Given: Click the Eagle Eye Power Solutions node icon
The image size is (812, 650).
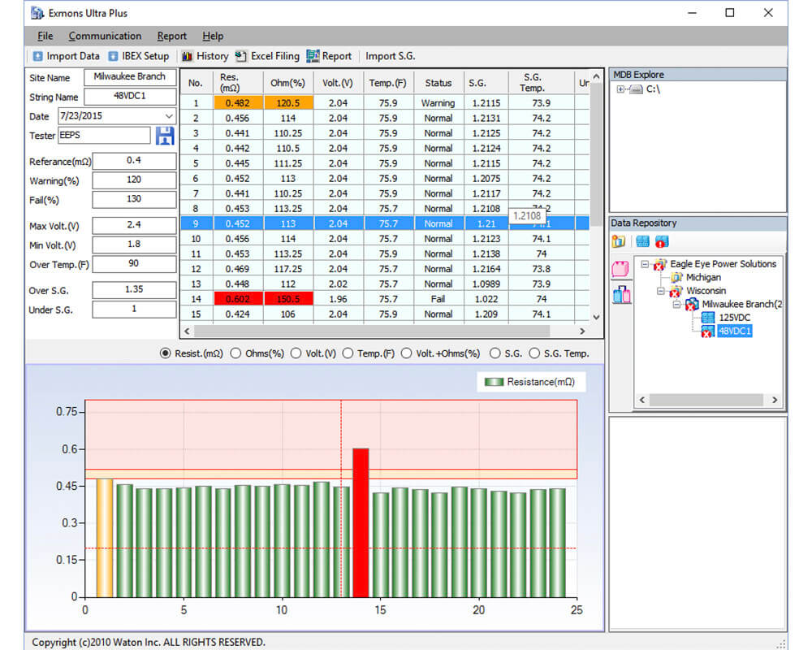Looking at the screenshot, I should 659,264.
